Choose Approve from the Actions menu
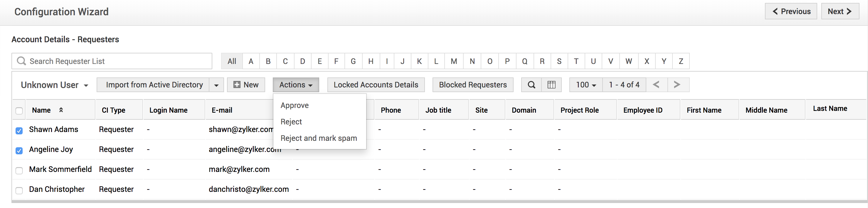Viewport: 868px width, 208px height. tap(295, 105)
